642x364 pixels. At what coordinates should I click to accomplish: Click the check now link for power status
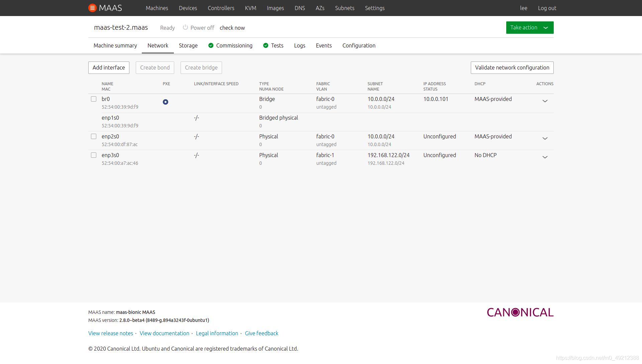pyautogui.click(x=232, y=27)
